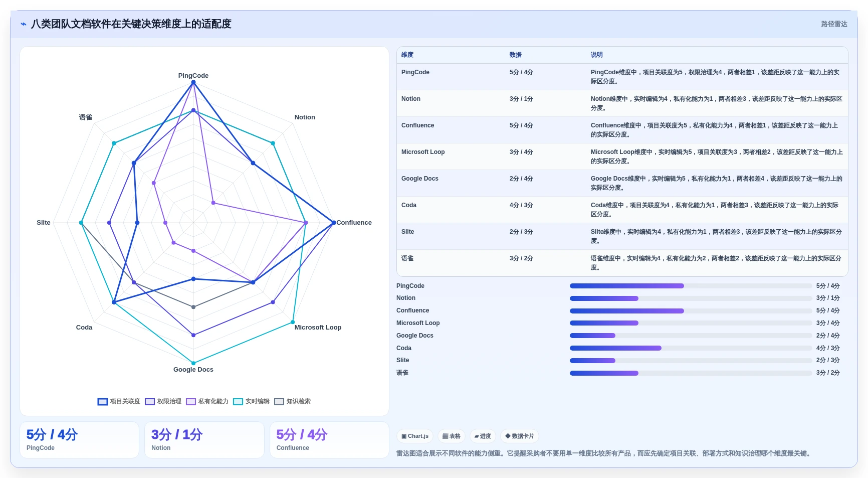Click the PingCode radar axis label

pos(193,76)
